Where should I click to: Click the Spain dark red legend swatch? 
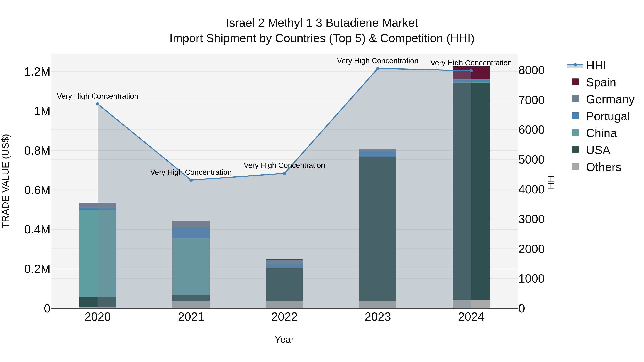tap(575, 82)
